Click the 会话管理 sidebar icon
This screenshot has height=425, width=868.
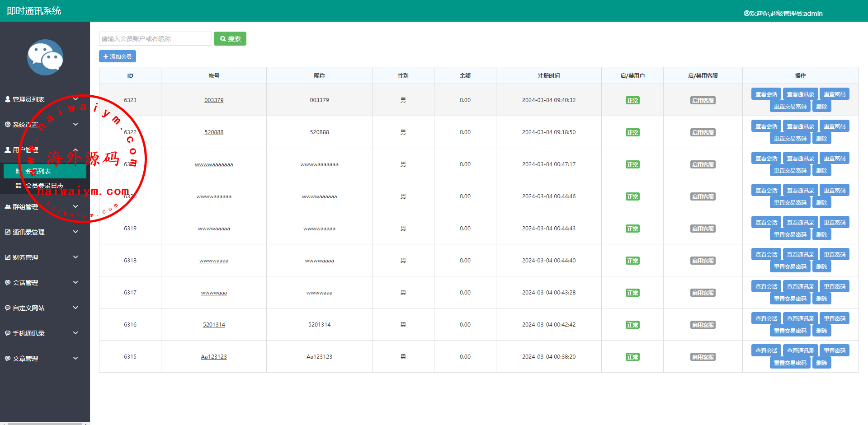pos(8,283)
